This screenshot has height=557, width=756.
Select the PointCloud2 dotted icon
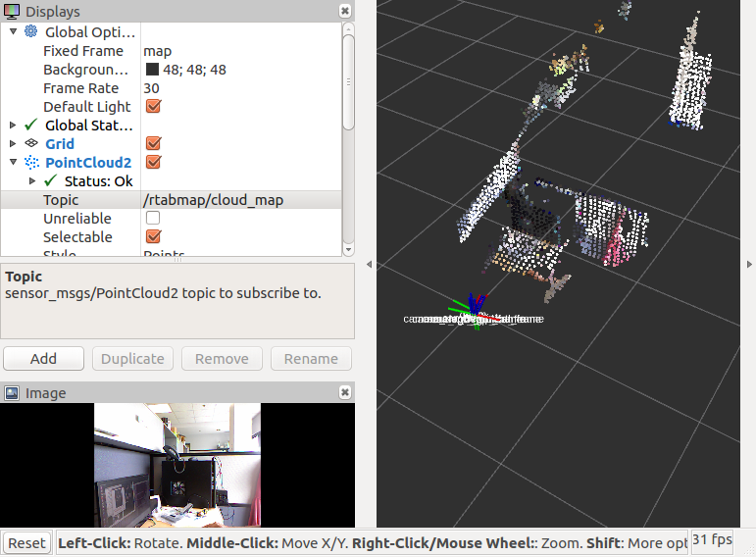[x=30, y=162]
